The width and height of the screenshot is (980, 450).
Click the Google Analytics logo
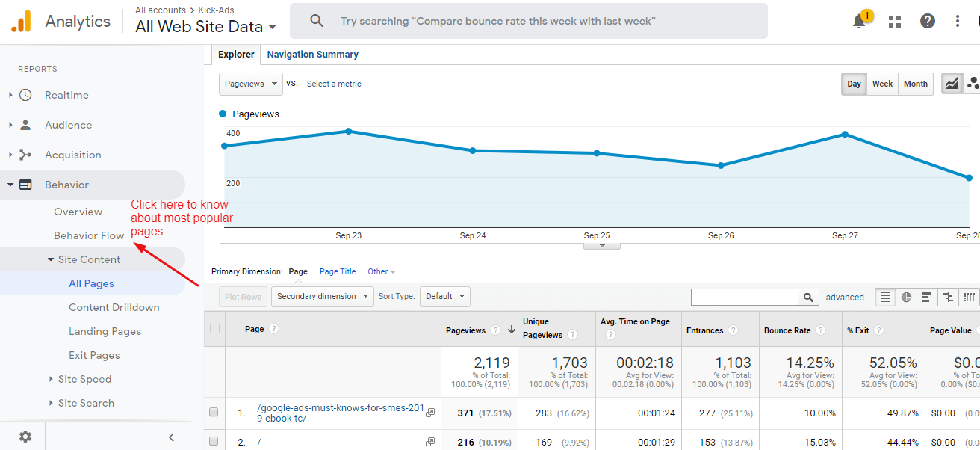click(x=22, y=21)
